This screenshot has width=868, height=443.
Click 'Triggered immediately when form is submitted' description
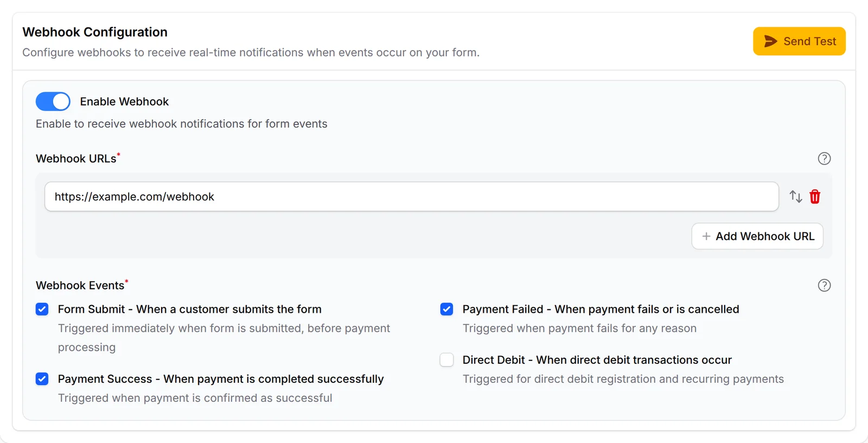[224, 338]
